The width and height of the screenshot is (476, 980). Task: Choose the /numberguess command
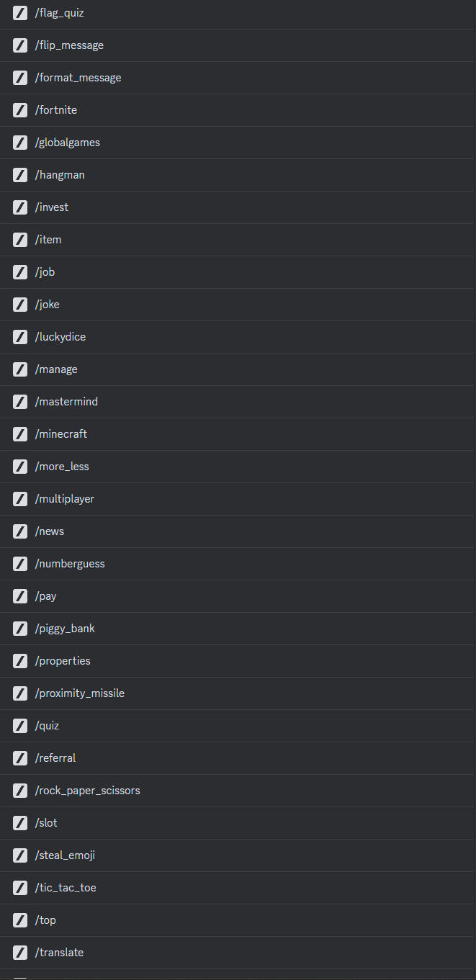238,564
